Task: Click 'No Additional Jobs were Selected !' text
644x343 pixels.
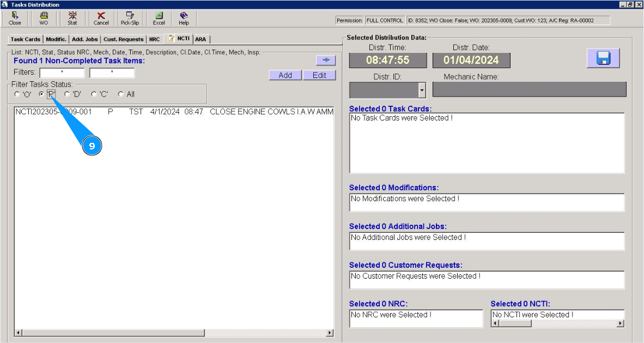Action: coord(408,237)
